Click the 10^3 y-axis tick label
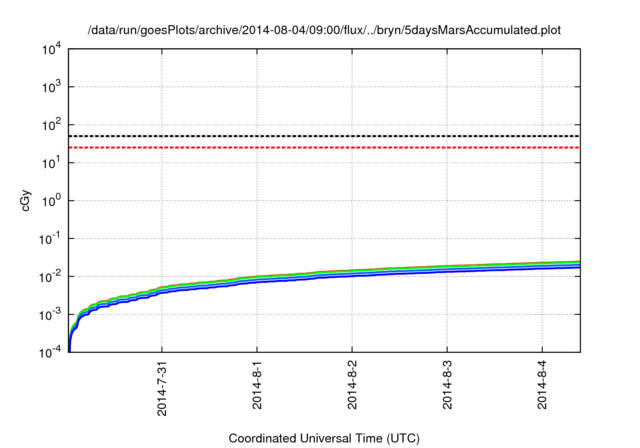Image resolution: width=640 pixels, height=448 pixels. (x=51, y=87)
